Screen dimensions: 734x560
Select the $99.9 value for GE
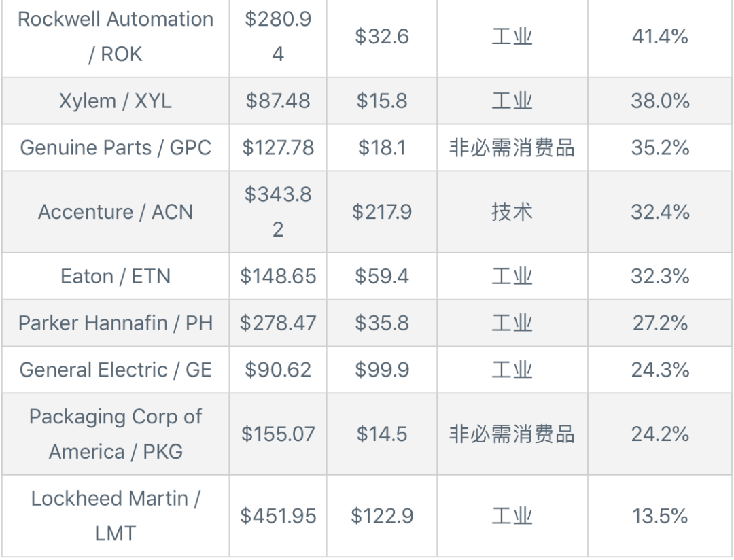tap(382, 370)
